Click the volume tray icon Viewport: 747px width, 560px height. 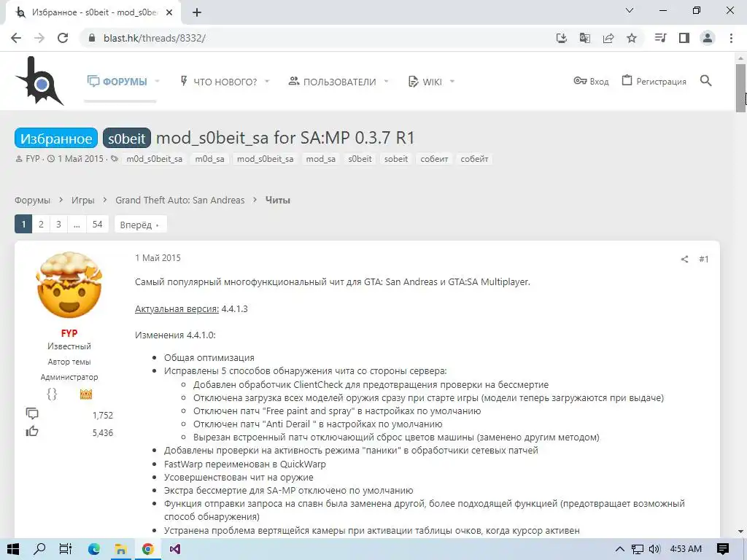point(654,549)
